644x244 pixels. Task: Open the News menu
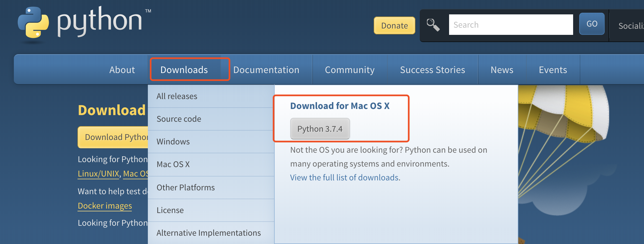tap(502, 70)
